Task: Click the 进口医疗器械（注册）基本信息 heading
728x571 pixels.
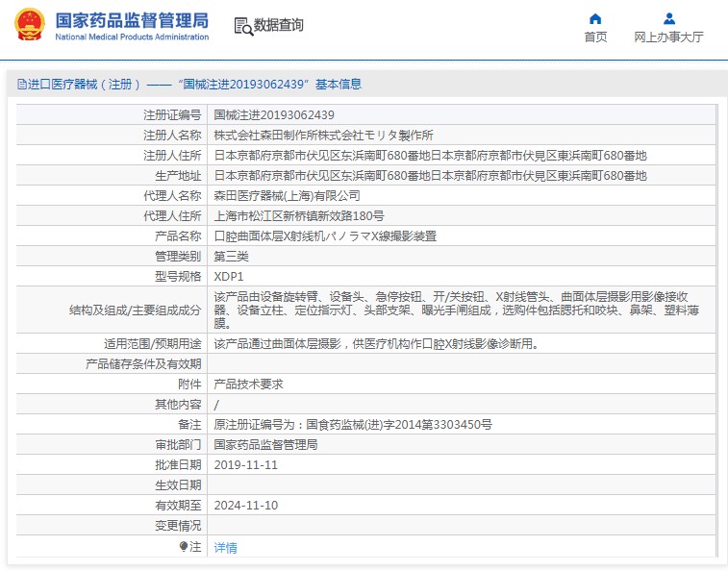Action: click(x=189, y=84)
